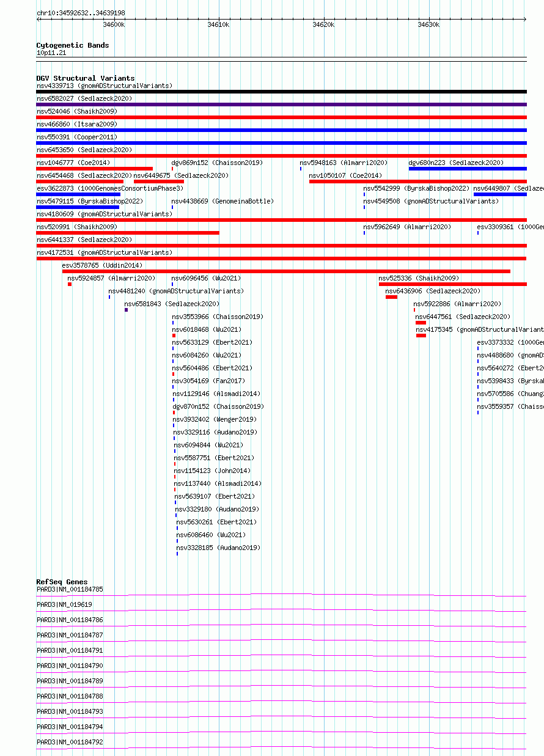Select nsv6454468 (Sedlazeck2020) label
Image resolution: width=544 pixels, height=756 pixels.
(x=84, y=175)
